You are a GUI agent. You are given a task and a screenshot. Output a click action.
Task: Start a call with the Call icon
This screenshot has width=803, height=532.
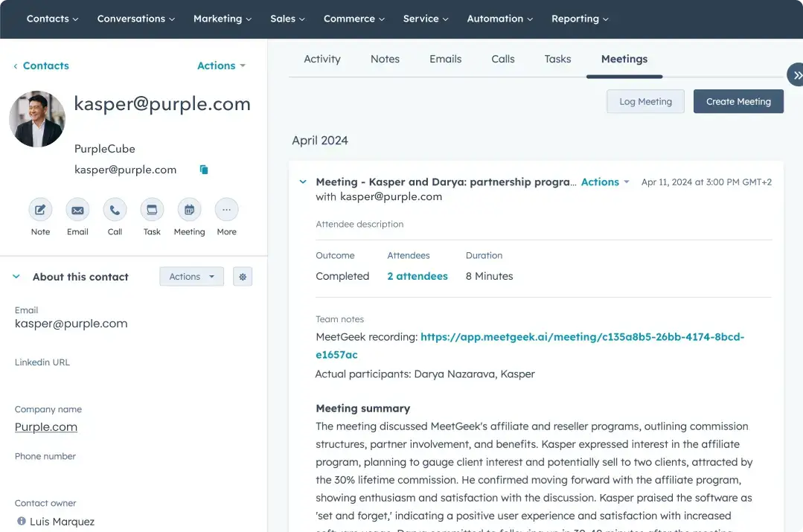click(115, 210)
